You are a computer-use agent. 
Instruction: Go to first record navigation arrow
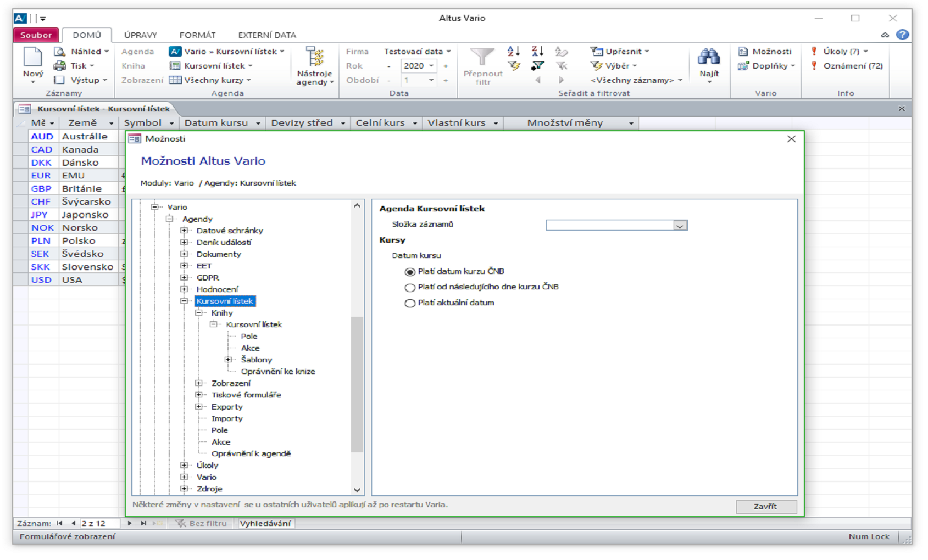point(60,523)
